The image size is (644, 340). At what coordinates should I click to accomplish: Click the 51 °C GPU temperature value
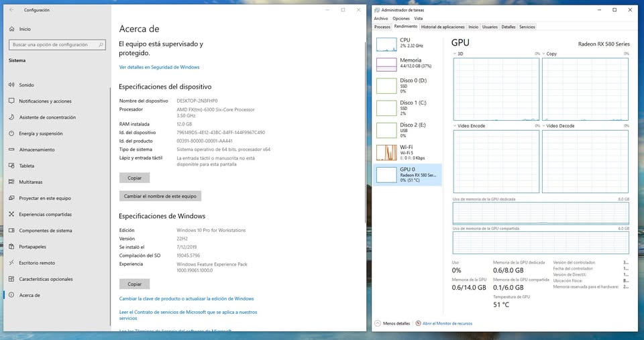(501, 304)
